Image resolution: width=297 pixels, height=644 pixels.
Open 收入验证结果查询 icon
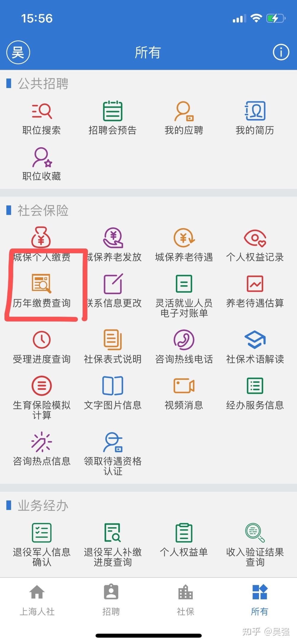click(x=255, y=532)
